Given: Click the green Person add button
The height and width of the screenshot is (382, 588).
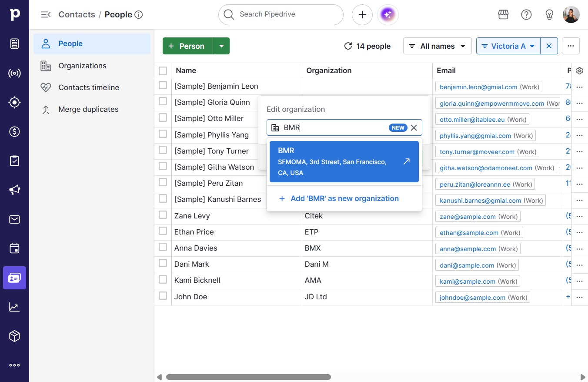Looking at the screenshot, I should (187, 46).
